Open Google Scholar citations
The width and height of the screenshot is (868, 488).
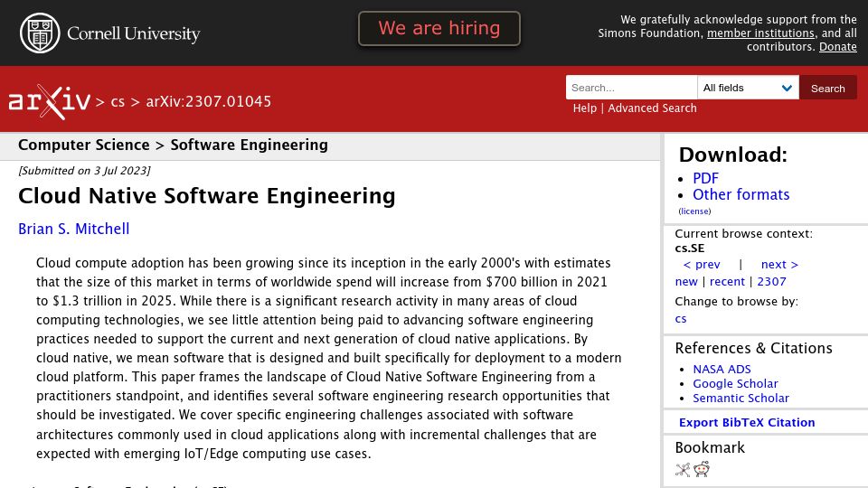pyautogui.click(x=735, y=383)
